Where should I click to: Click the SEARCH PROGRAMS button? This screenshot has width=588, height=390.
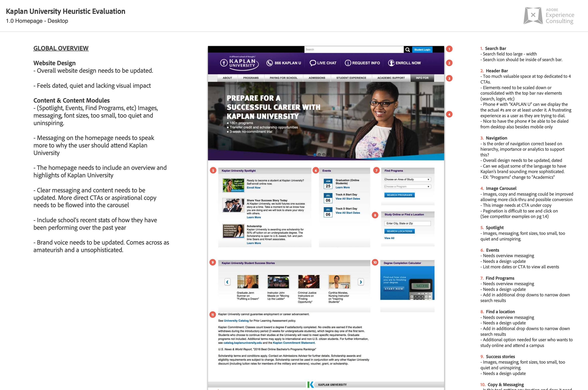tap(399, 195)
